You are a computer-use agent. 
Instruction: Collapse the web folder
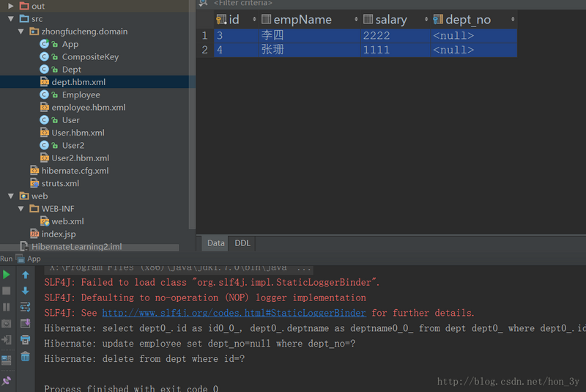click(11, 196)
